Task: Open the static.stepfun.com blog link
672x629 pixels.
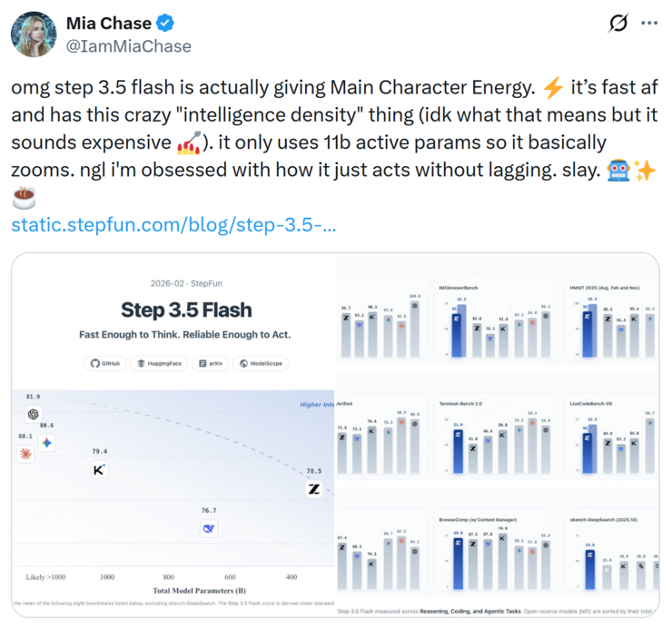Action: click(x=174, y=223)
